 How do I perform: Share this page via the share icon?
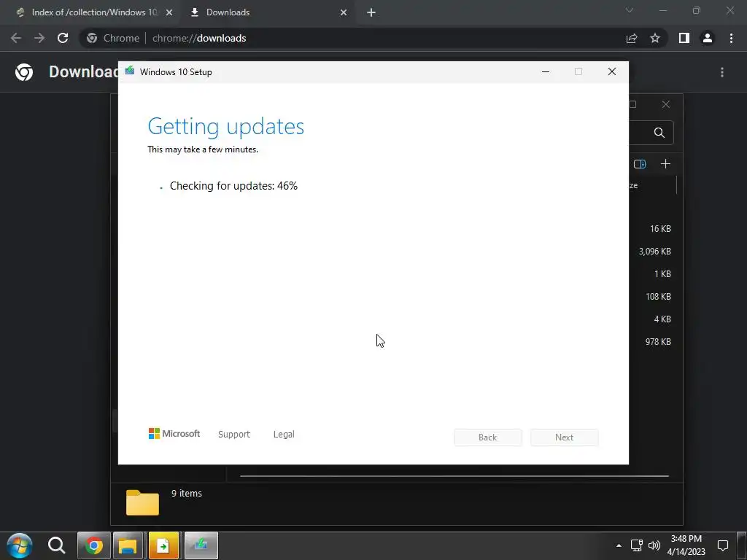(x=632, y=38)
